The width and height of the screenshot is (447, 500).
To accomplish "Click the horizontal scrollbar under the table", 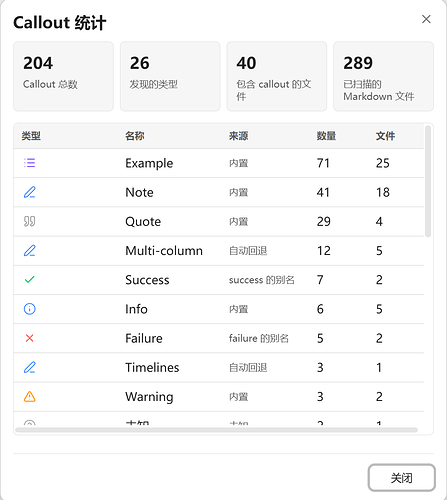I will (217, 430).
